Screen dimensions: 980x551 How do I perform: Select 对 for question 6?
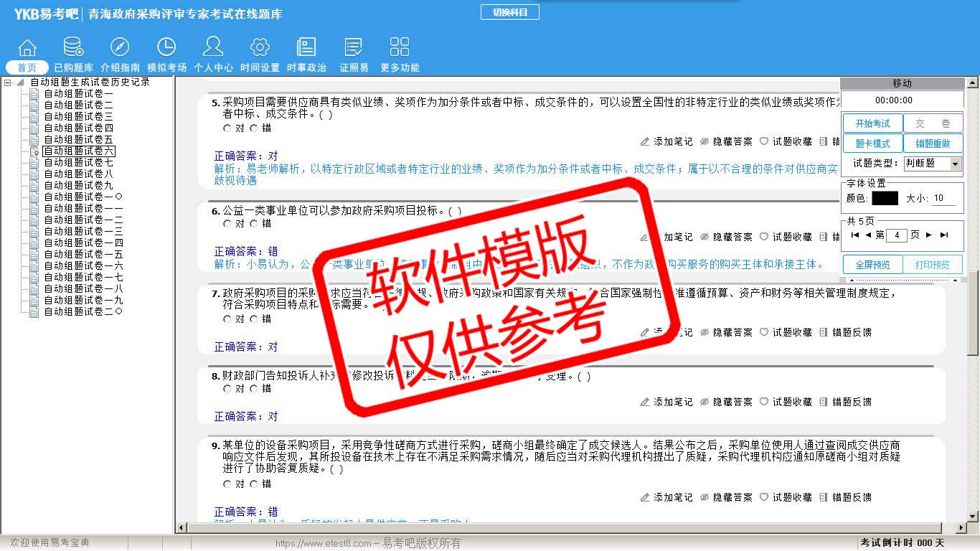(x=227, y=224)
